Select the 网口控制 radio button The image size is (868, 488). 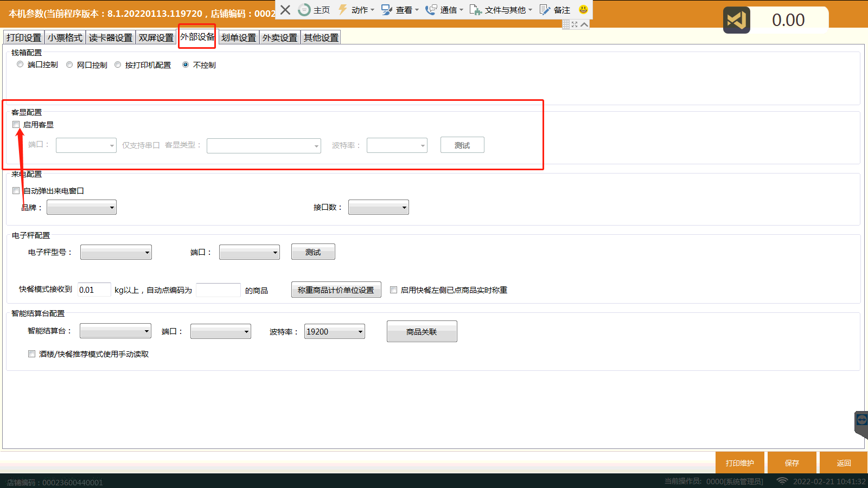pyautogui.click(x=69, y=65)
